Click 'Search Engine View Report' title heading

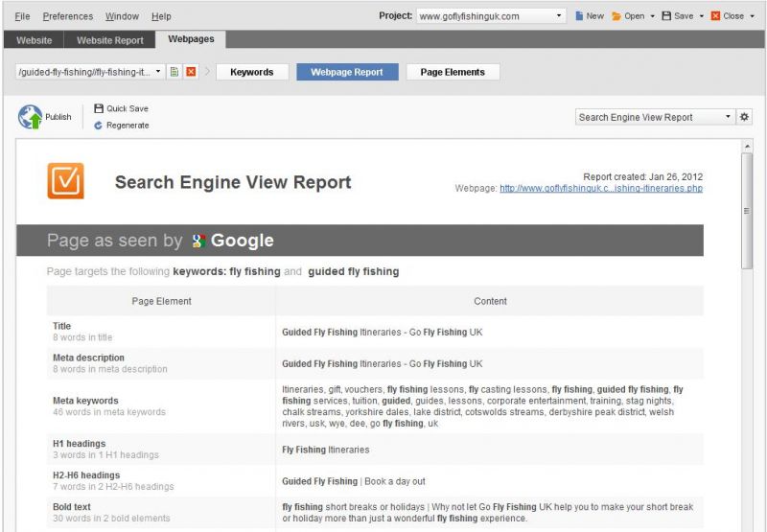click(233, 182)
